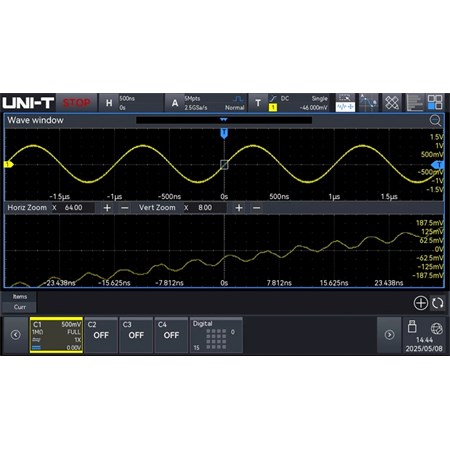Click the Single trigger mode label
Screen dimensions: 450x450
320,99
